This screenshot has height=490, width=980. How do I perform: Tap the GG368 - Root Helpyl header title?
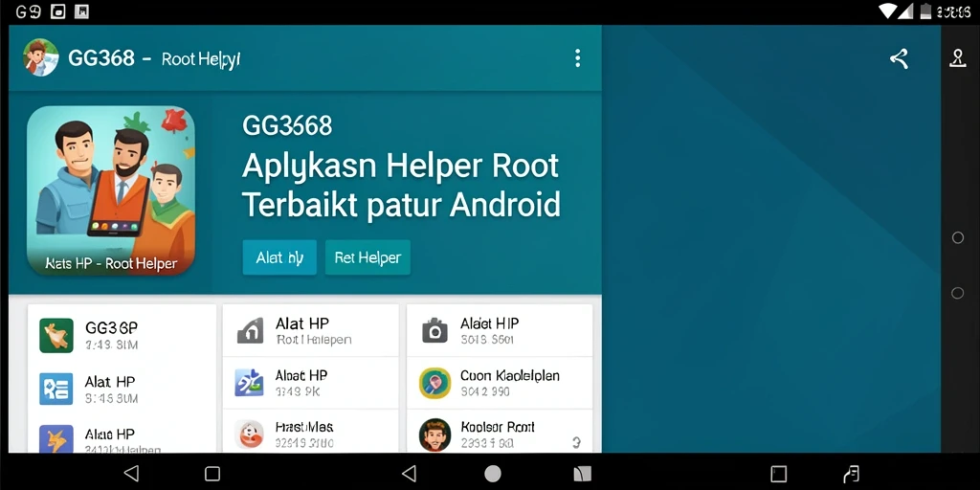point(154,58)
